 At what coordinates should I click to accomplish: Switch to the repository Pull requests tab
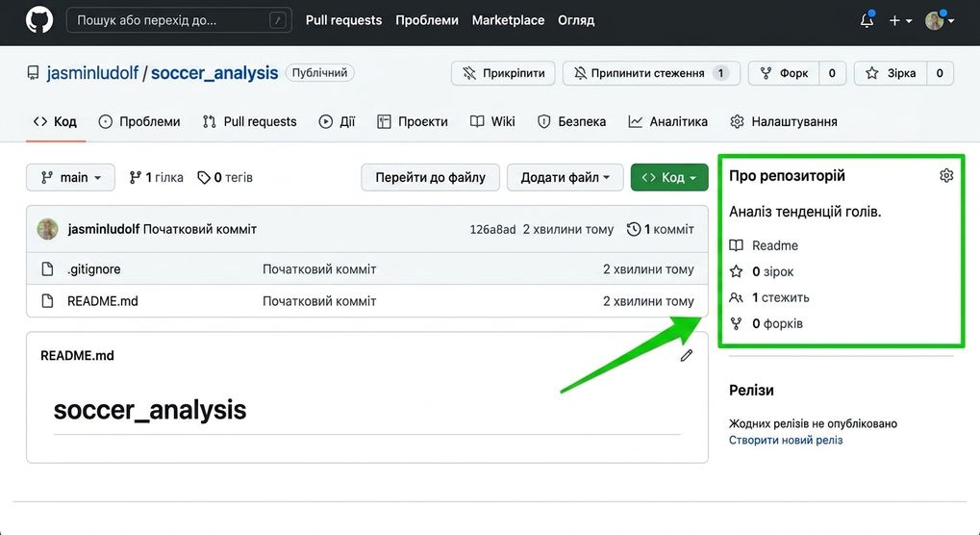point(249,121)
